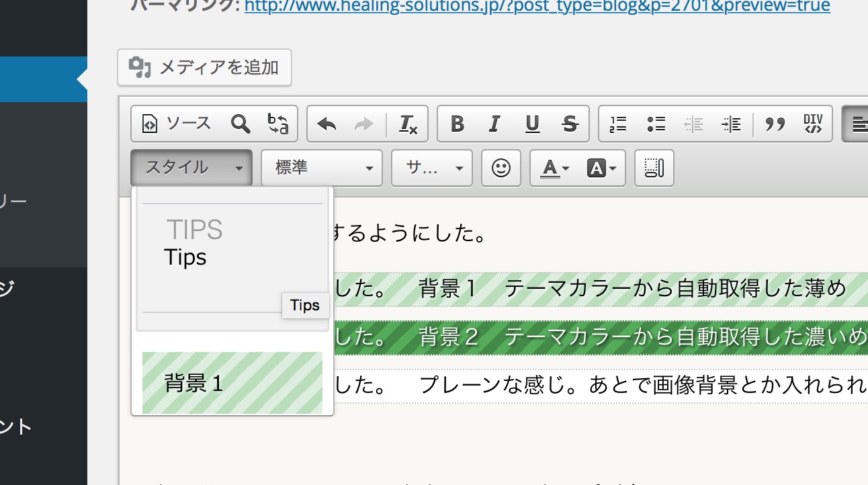
Task: Toggle bold formatting
Action: click(458, 124)
